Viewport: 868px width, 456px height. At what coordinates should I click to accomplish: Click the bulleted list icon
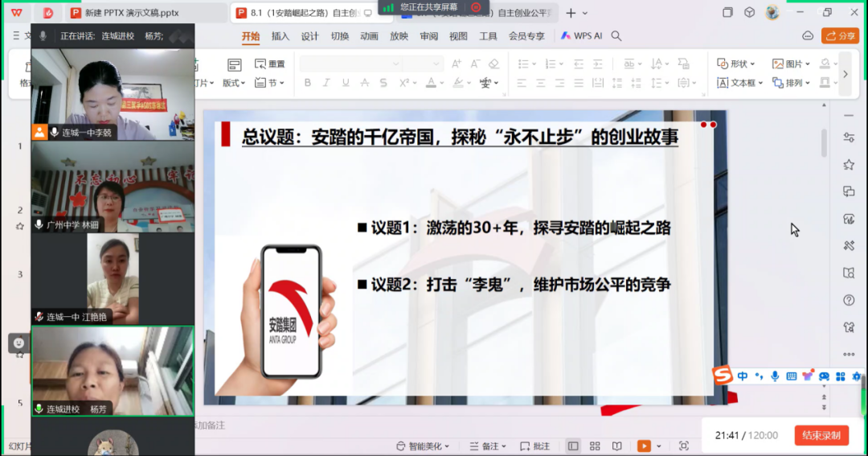pyautogui.click(x=523, y=64)
